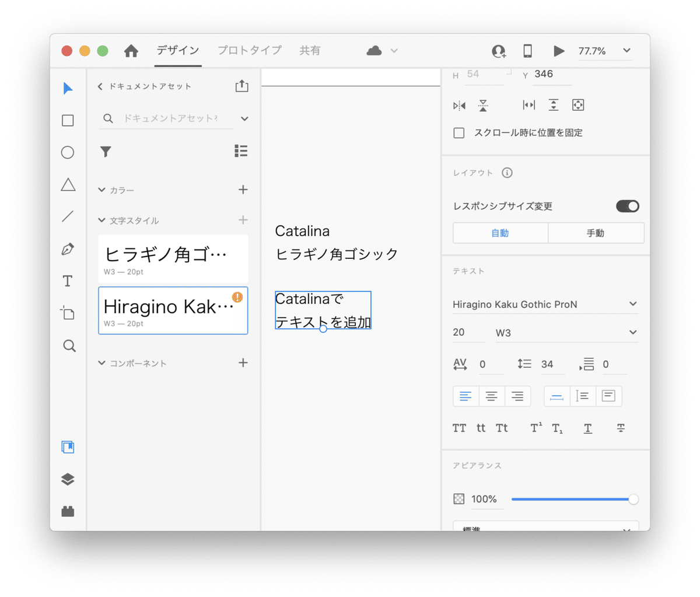This screenshot has width=700, height=597.
Task: Select the Line tool
Action: [x=68, y=217]
